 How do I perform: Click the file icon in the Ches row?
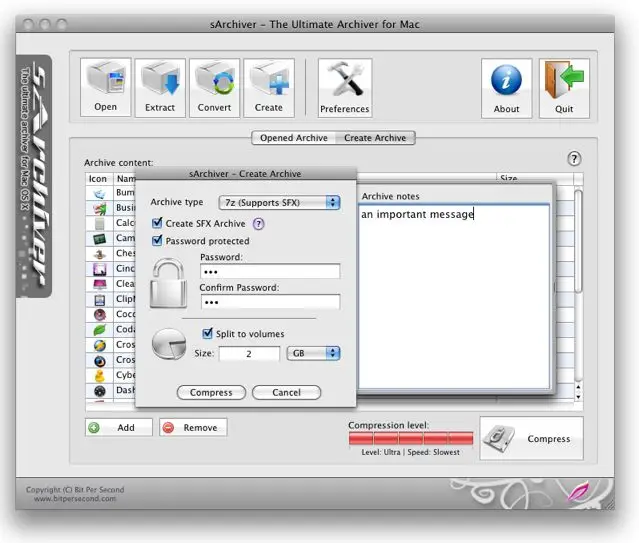pyautogui.click(x=99, y=254)
